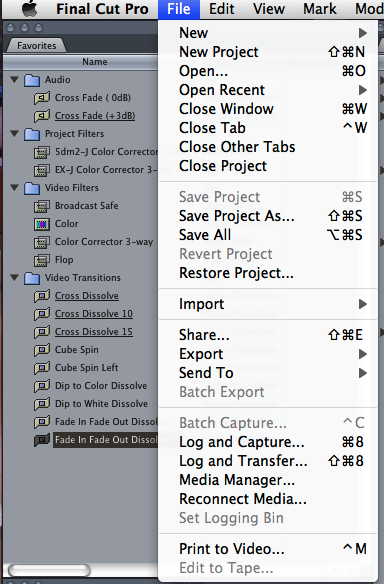Select the Cube Spin transition icon
Image resolution: width=384 pixels, height=584 pixels.
[42, 350]
